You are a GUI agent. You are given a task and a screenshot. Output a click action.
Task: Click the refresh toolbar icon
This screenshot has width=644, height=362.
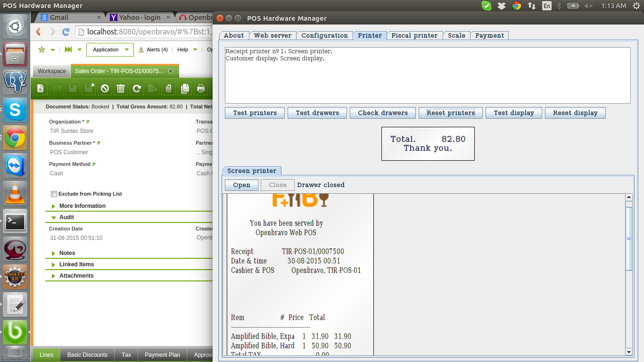[x=137, y=88]
